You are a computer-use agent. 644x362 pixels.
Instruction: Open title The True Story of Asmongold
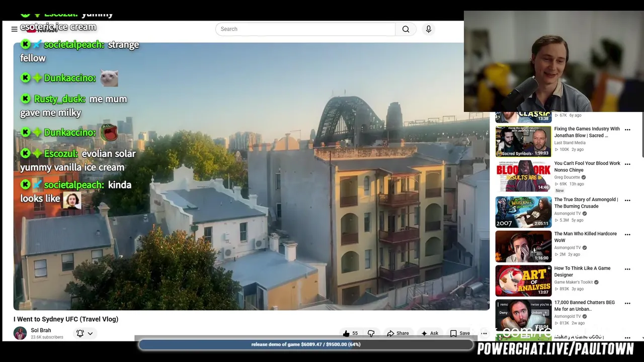coord(586,203)
